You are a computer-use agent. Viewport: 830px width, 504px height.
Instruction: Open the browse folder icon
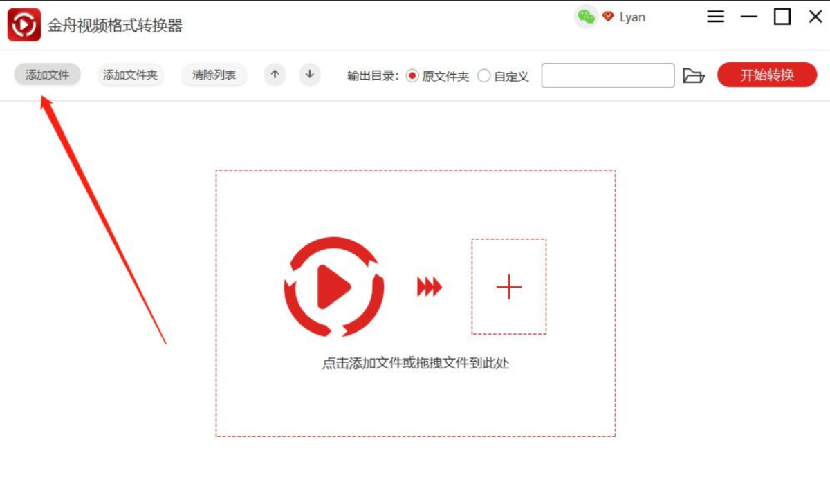(x=693, y=75)
